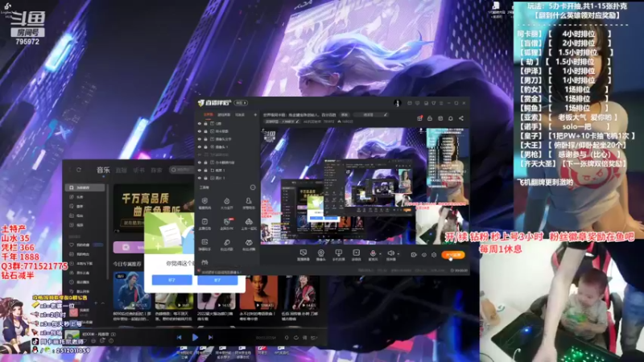Open the phone screen-cast source icon
Screen dimensions: 644x362
click(338, 255)
